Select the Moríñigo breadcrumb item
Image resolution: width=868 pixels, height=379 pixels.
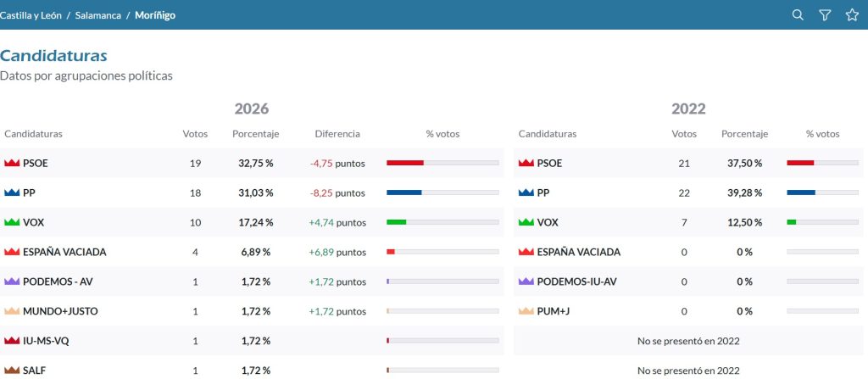click(155, 15)
